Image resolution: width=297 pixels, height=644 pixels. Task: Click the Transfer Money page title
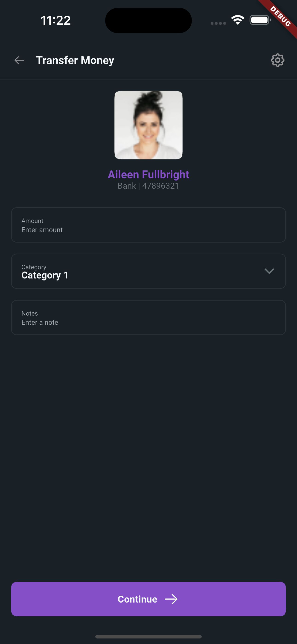coord(75,60)
